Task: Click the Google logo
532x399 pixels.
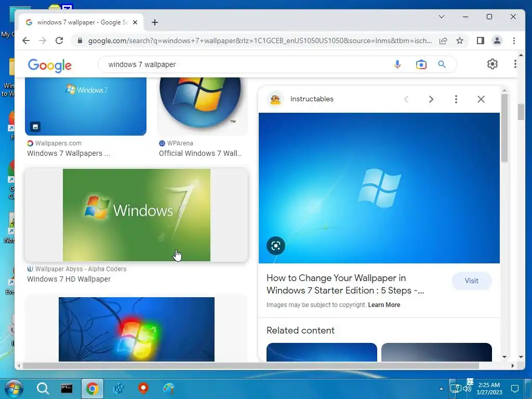Action: coord(49,65)
